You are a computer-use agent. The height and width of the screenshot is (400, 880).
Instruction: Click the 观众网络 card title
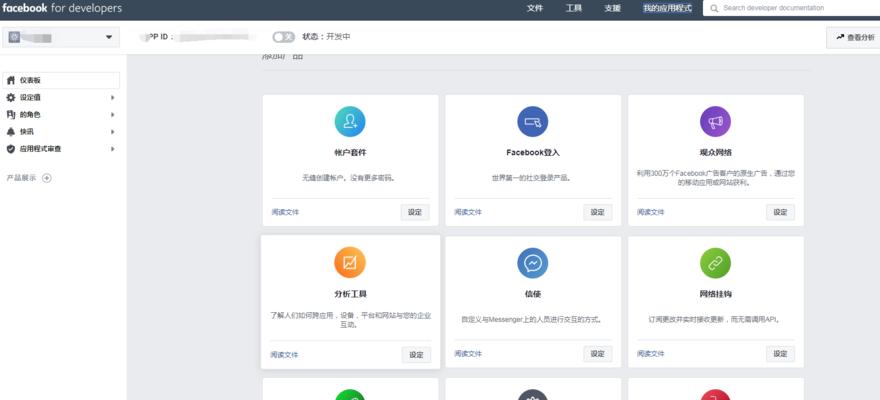coord(716,153)
